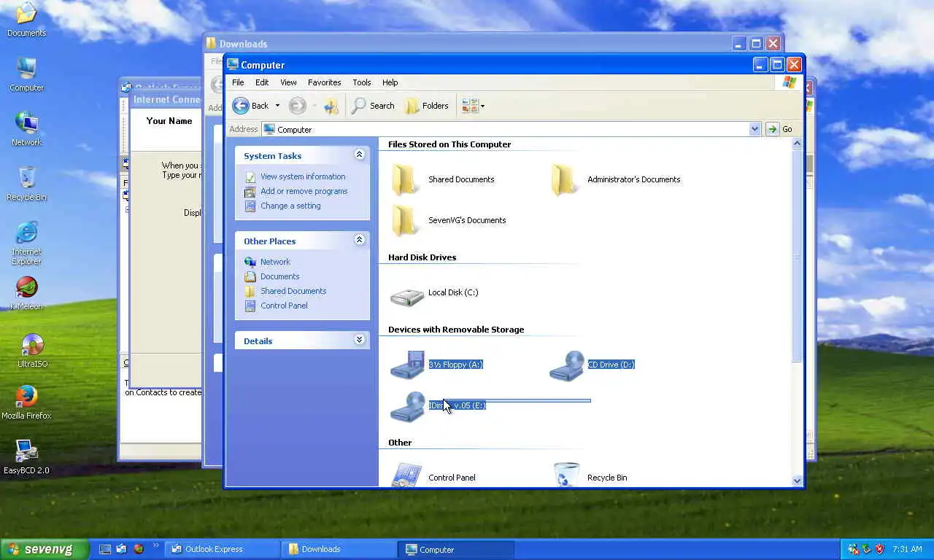Open Shared Documents in Other Places panel
This screenshot has width=934, height=560.
[293, 291]
